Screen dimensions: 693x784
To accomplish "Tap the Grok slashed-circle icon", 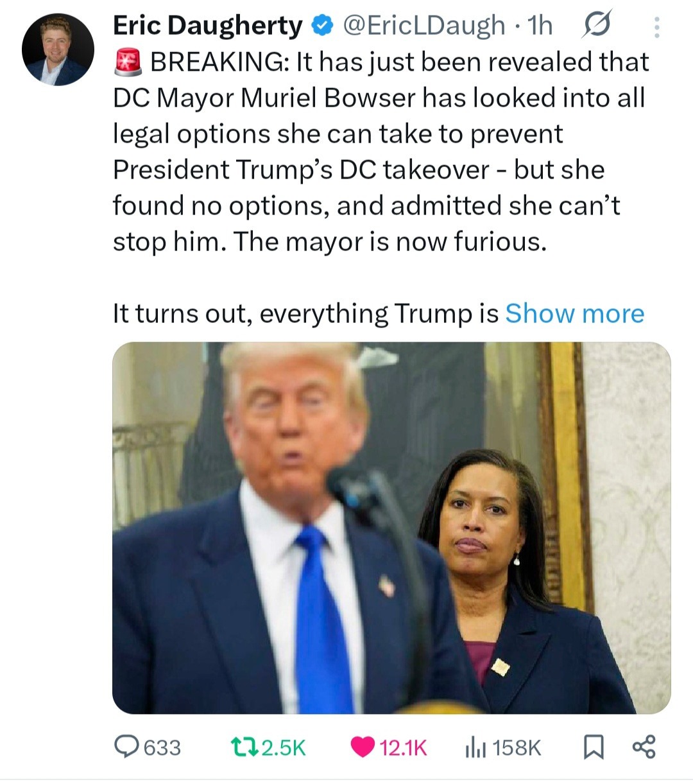I will 596,26.
